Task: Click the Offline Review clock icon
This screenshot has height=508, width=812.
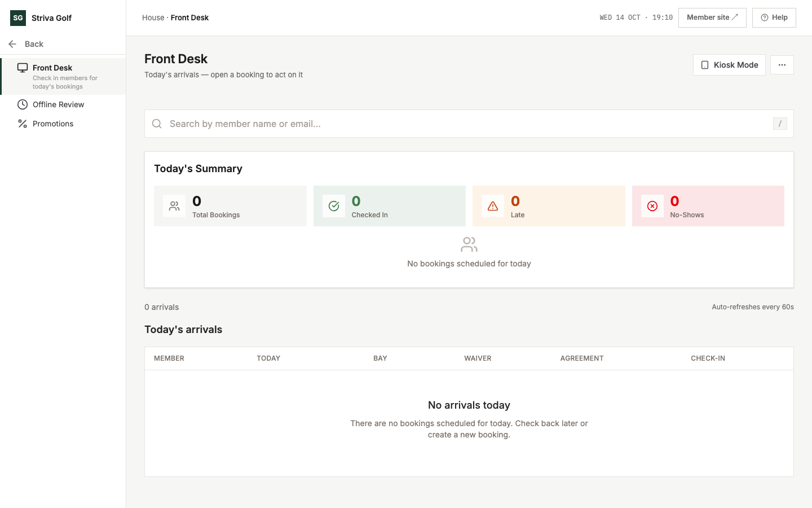Action: coord(23,104)
